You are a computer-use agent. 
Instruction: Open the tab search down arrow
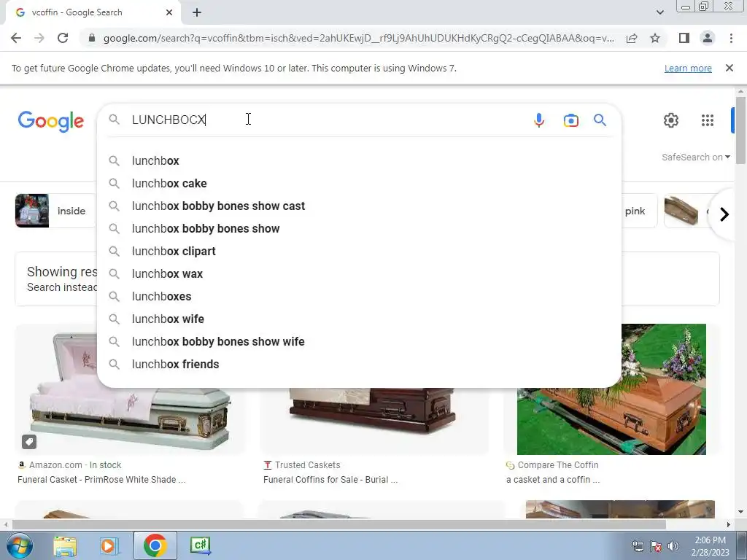tap(659, 12)
